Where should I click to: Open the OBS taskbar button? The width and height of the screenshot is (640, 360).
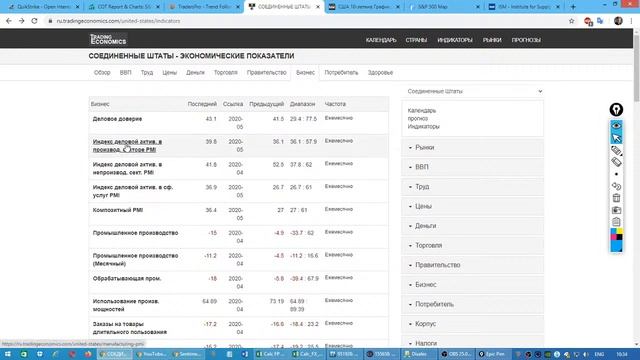click(456, 354)
